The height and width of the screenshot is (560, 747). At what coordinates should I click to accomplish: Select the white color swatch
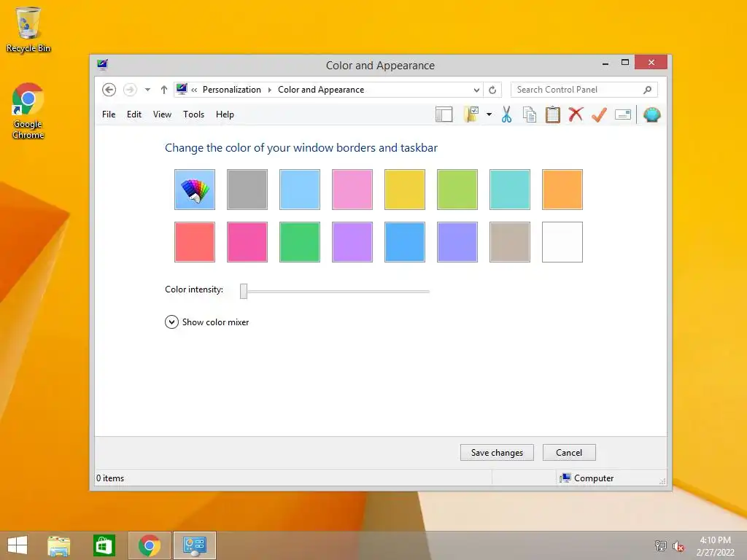tap(562, 242)
